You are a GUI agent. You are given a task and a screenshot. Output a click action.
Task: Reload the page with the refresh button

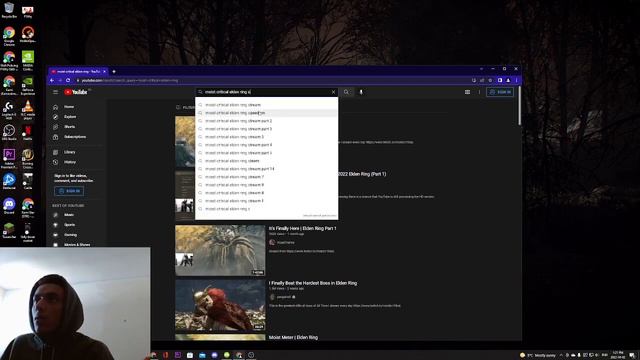click(68, 80)
